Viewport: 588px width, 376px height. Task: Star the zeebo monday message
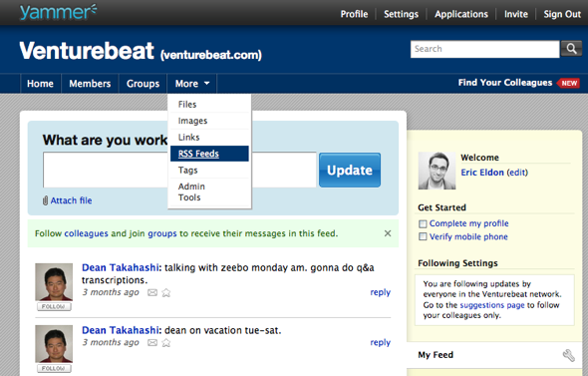click(x=165, y=292)
